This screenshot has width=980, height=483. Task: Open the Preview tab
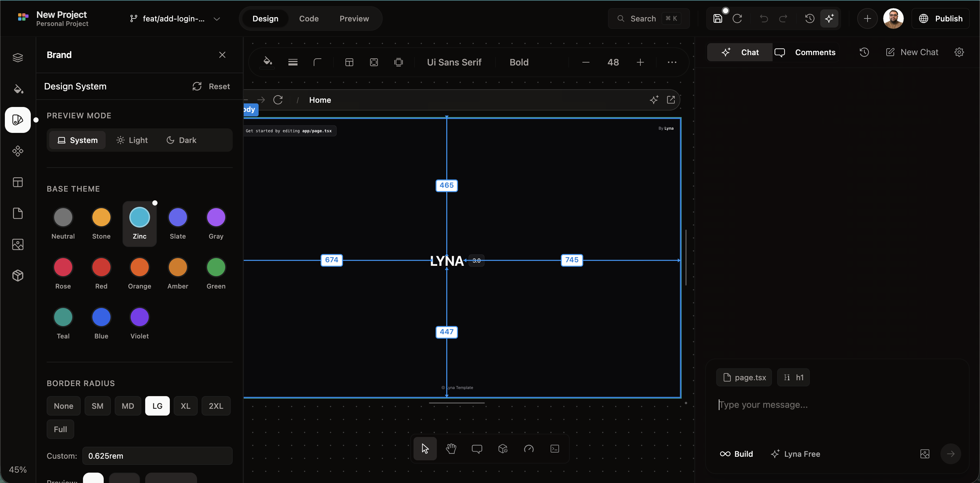[354, 18]
